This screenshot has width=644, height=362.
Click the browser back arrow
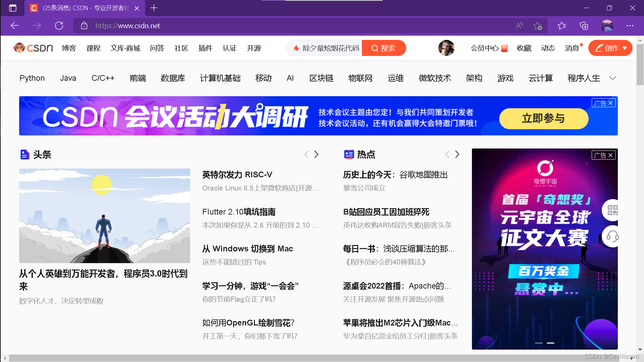click(15, 25)
